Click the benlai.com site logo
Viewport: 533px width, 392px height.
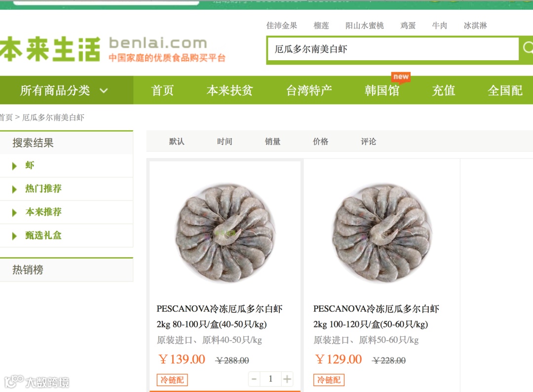click(x=112, y=49)
